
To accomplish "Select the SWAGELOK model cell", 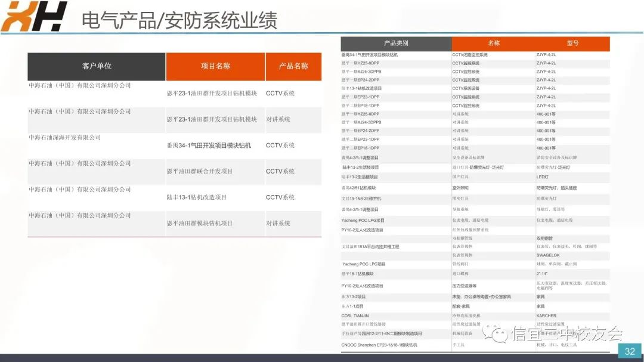I will (x=548, y=256).
